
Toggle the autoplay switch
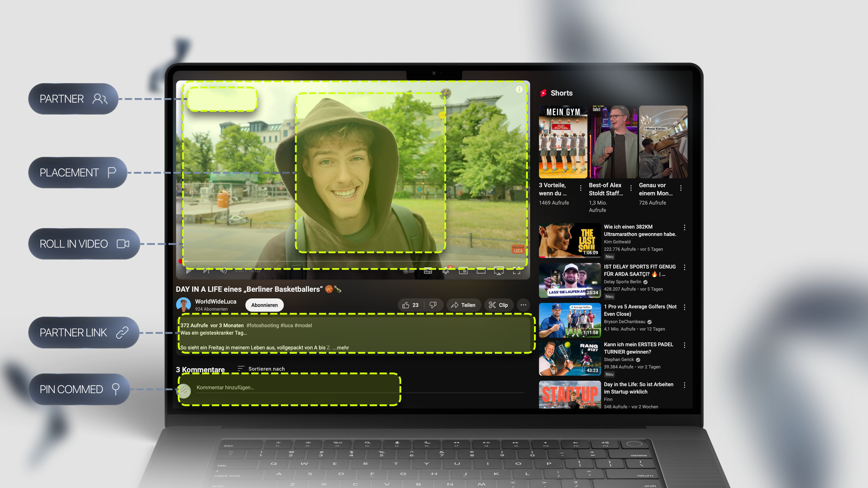point(408,271)
